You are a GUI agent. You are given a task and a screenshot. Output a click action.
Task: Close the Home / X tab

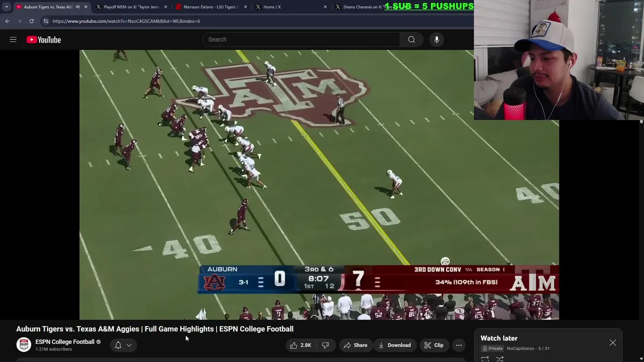point(325,7)
